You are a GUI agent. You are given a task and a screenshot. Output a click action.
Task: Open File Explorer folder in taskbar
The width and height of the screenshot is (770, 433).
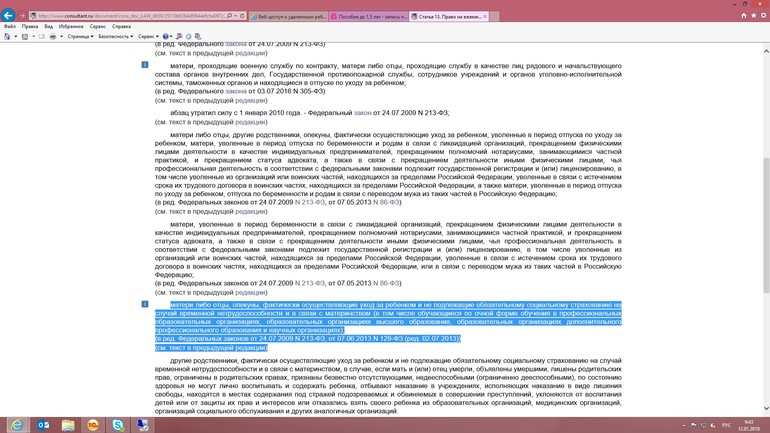(69, 423)
